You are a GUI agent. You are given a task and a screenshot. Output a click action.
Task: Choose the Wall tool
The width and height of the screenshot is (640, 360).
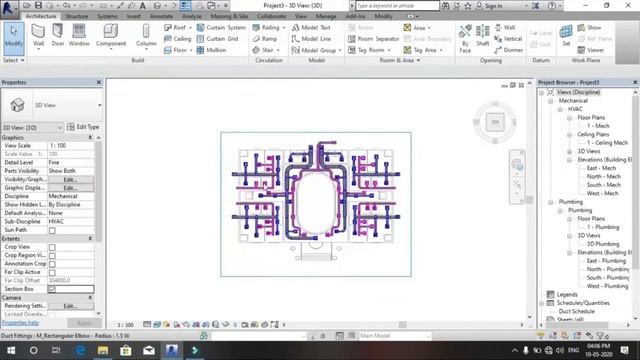tap(38, 36)
